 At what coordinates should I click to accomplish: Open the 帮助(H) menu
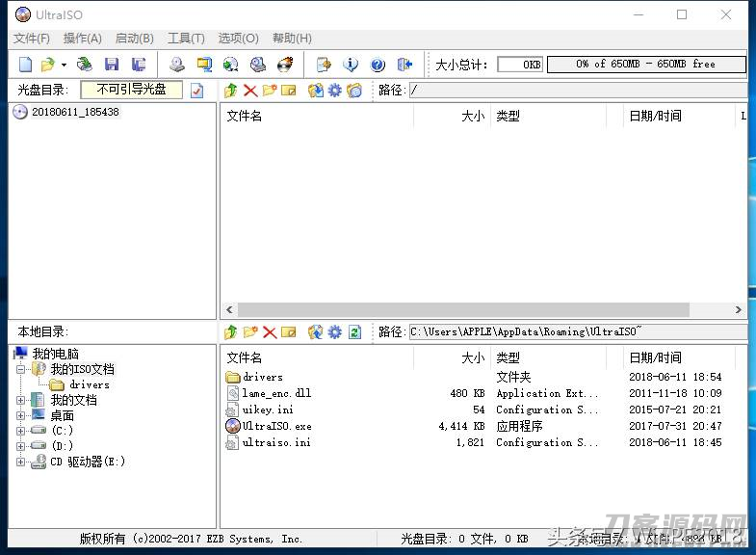292,39
